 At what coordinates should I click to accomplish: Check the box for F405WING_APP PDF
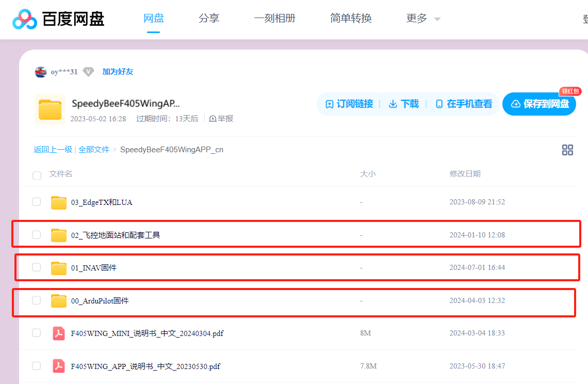tap(37, 365)
